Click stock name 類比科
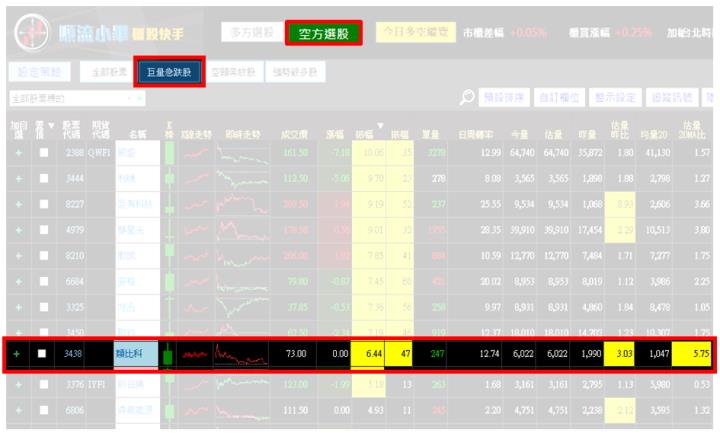 point(129,354)
